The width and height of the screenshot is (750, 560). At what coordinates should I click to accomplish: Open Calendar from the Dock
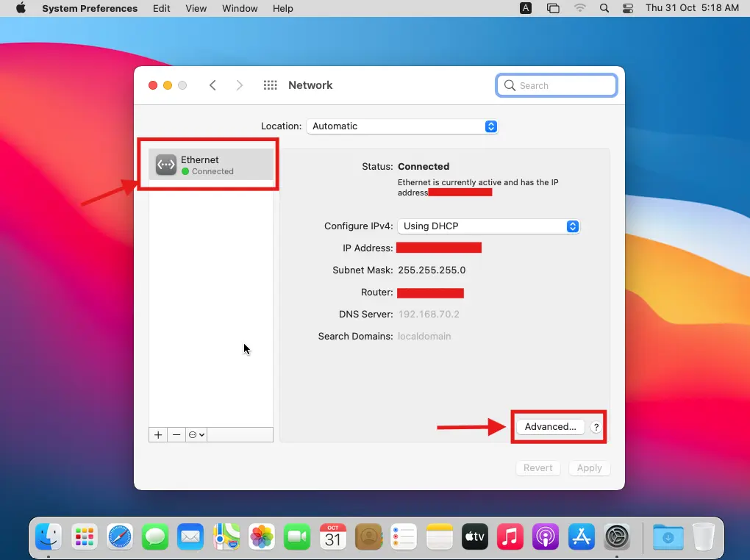point(333,536)
